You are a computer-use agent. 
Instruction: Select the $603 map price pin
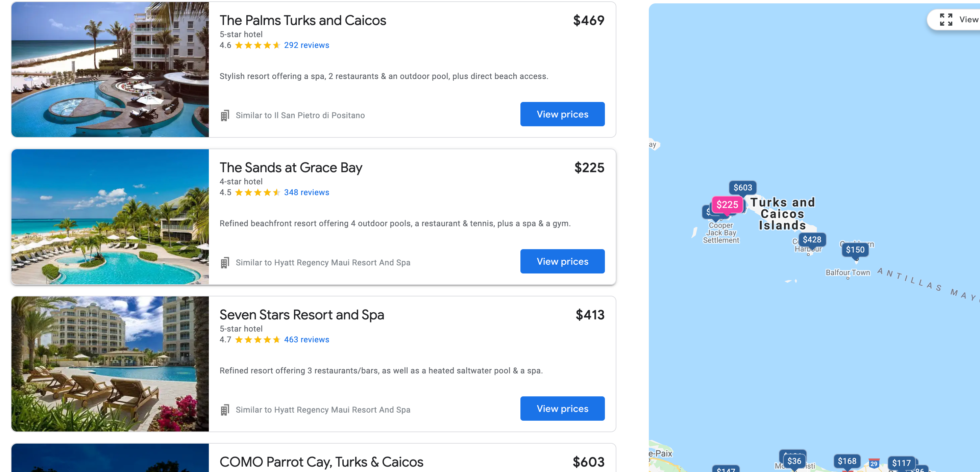click(742, 188)
